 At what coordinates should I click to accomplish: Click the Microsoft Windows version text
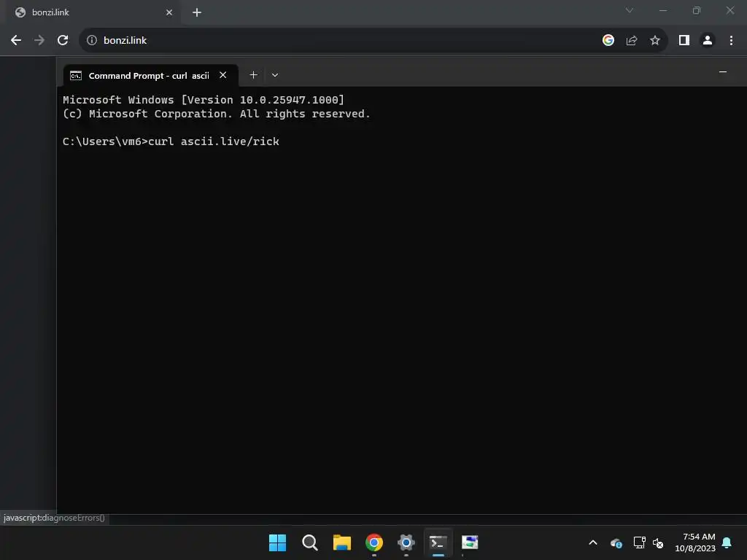[204, 100]
